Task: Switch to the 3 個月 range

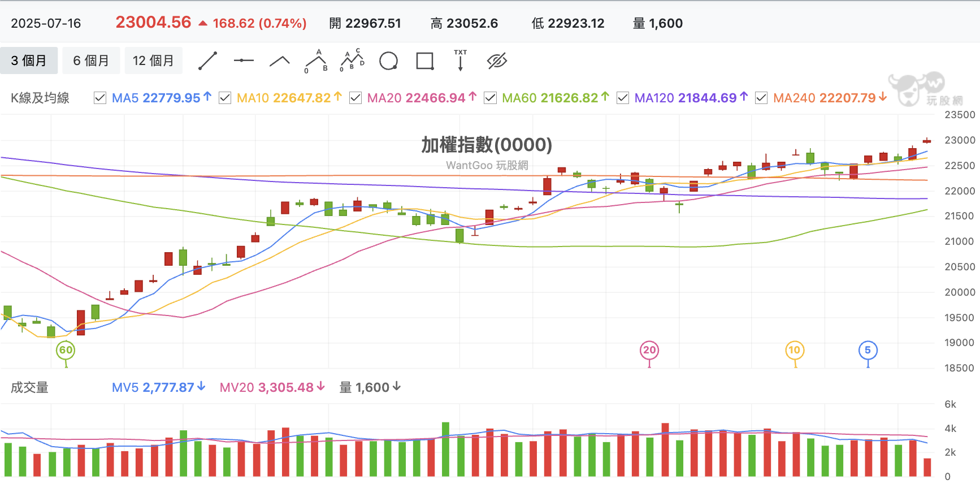Action: pyautogui.click(x=29, y=60)
